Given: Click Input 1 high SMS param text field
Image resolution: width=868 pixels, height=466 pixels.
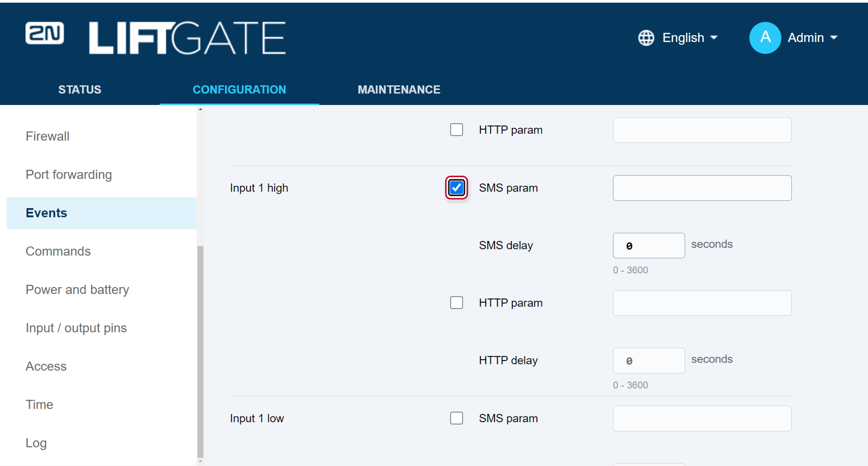Looking at the screenshot, I should coord(702,188).
